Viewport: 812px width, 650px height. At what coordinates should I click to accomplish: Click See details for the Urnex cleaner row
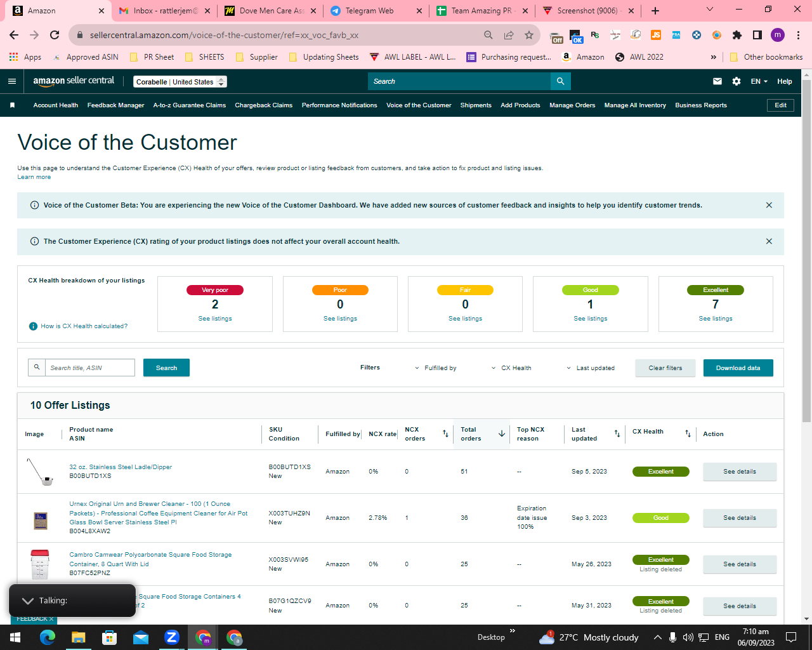click(x=740, y=518)
